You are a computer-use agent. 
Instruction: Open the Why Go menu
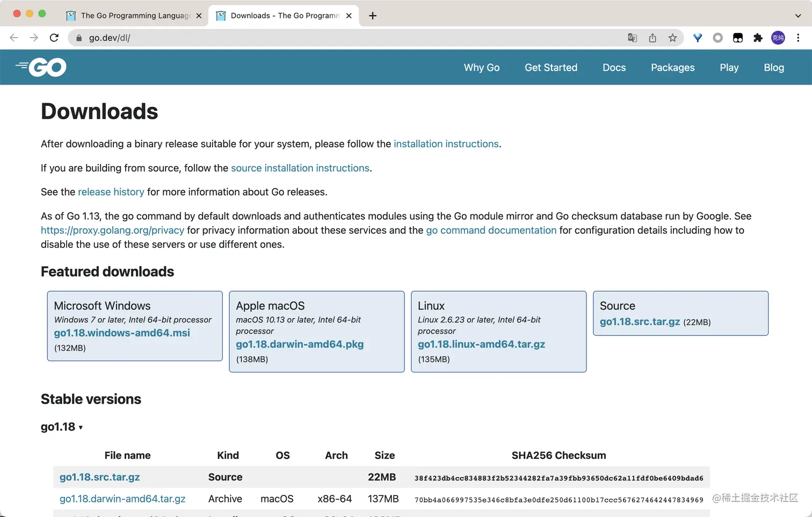(482, 67)
